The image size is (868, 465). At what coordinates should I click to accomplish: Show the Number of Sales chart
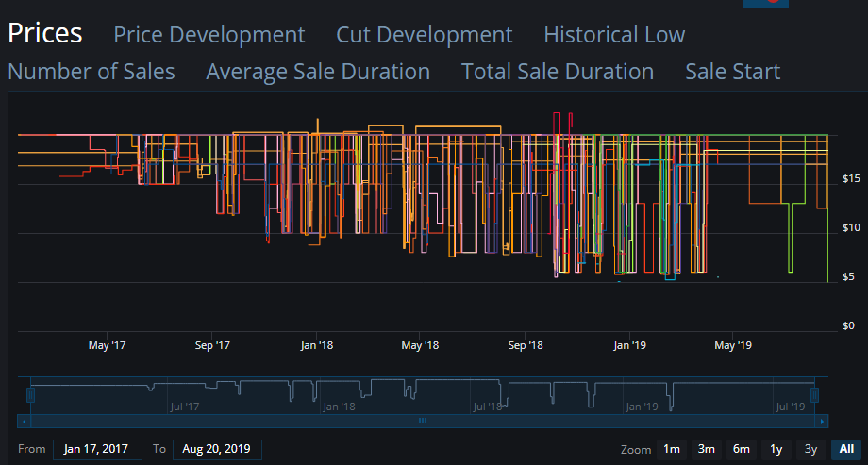92,72
